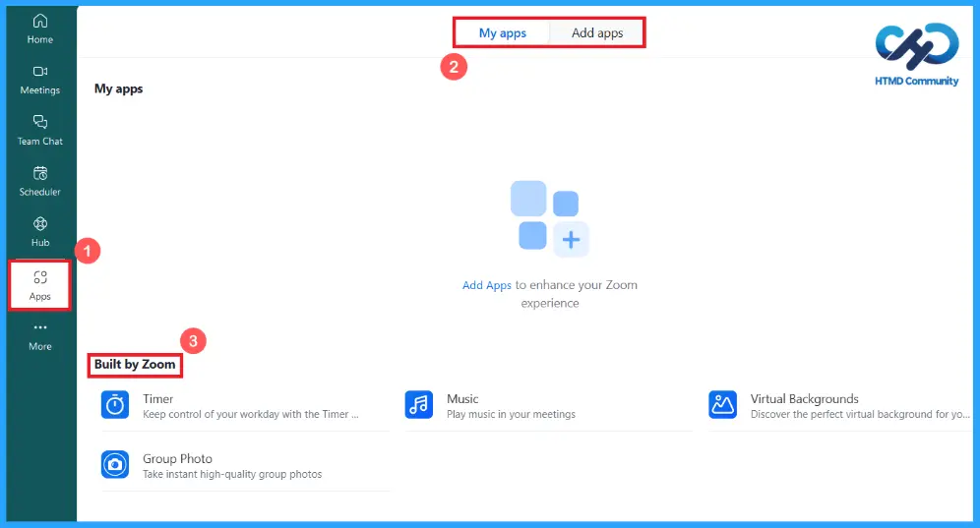
Task: Open the Scheduler sidebar item
Action: (40, 181)
